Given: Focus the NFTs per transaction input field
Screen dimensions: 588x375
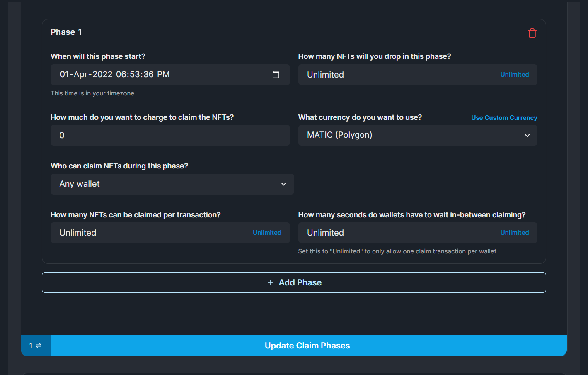Looking at the screenshot, I should tap(170, 233).
